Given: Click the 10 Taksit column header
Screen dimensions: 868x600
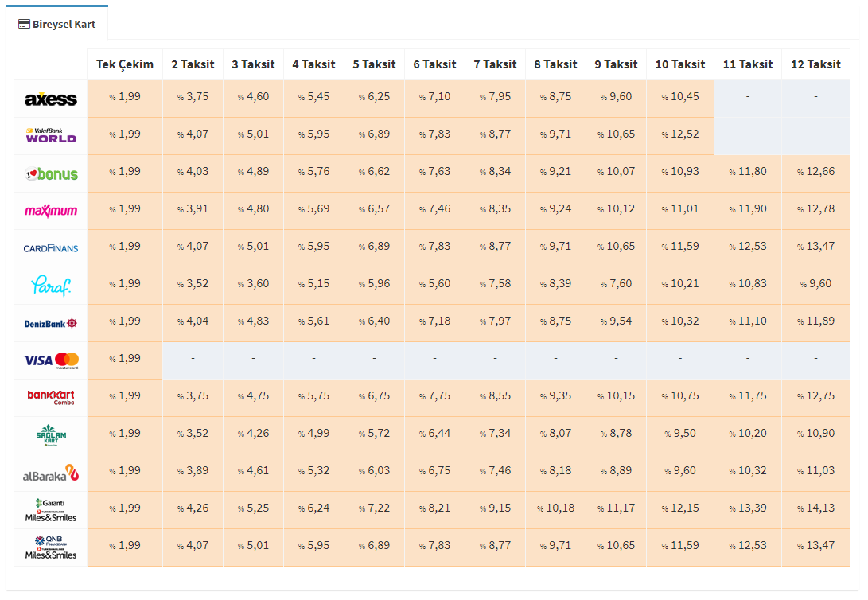Looking at the screenshot, I should pos(680,64).
